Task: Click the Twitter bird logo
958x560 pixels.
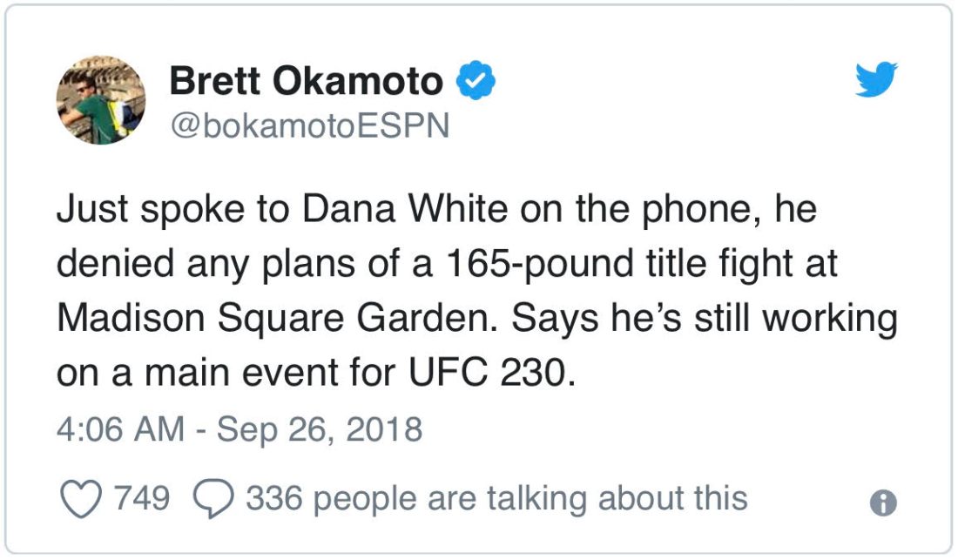Action: [875, 81]
